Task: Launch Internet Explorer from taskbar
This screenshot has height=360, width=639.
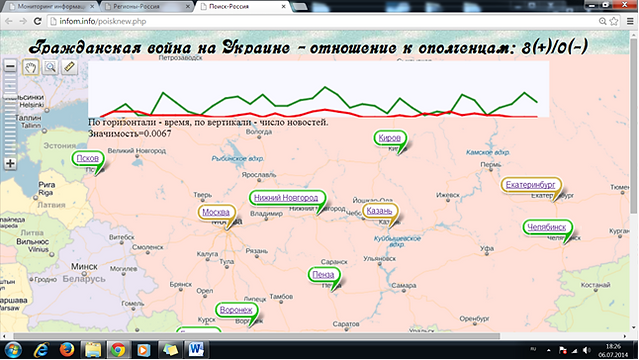Action: (x=42, y=350)
